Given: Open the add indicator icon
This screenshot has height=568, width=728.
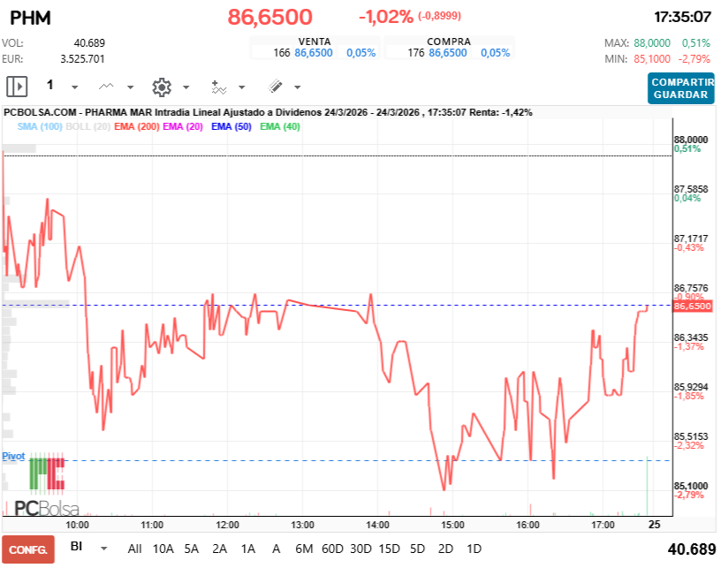Looking at the screenshot, I should [219, 87].
